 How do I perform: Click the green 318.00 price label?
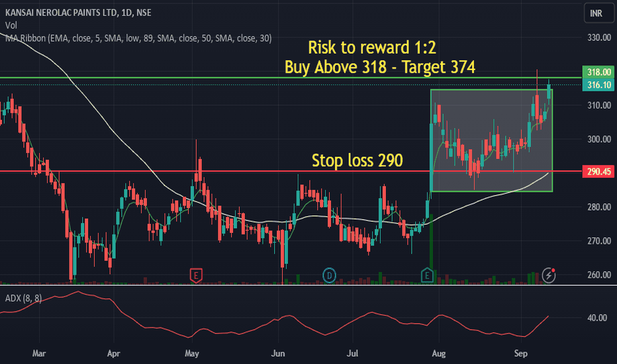598,72
